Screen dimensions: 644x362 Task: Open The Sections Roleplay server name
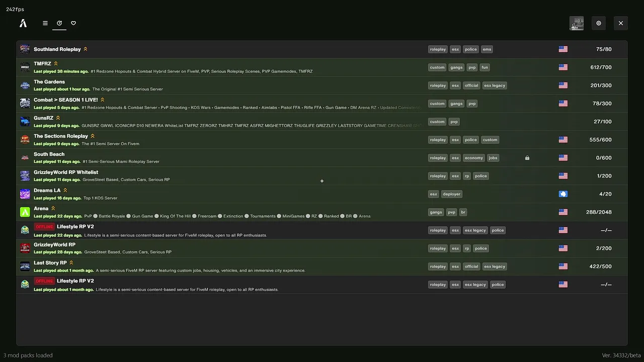coord(61,136)
